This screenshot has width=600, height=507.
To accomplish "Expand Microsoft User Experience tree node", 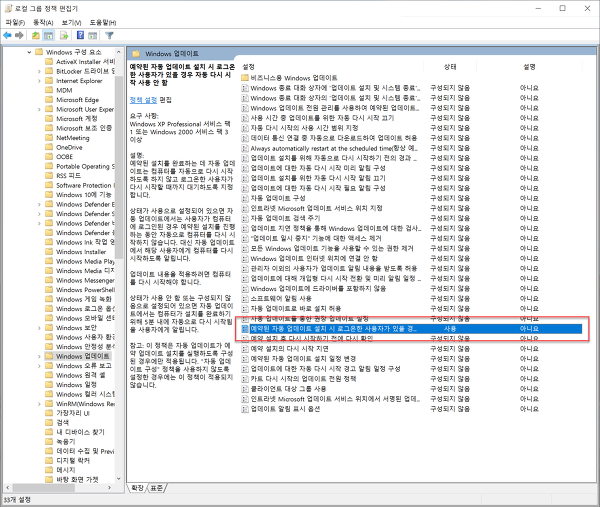I will (x=39, y=109).
